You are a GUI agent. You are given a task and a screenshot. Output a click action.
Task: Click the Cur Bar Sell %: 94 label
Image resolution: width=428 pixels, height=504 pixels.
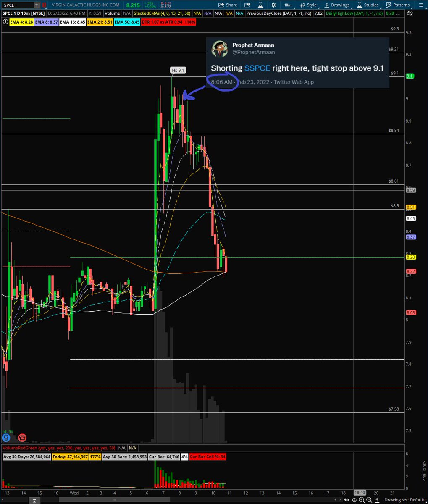(x=208, y=457)
